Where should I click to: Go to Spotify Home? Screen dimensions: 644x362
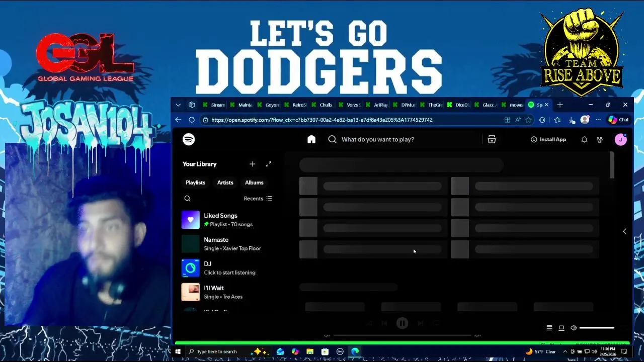[311, 139]
